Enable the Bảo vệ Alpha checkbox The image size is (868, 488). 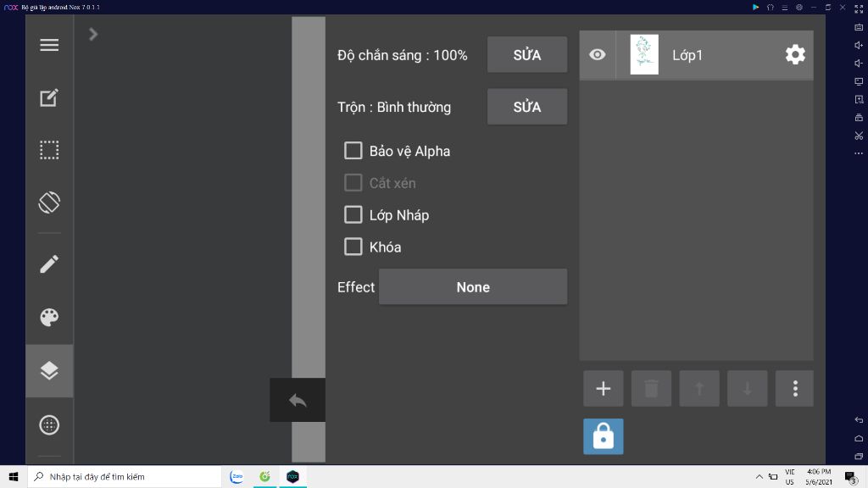pos(353,151)
